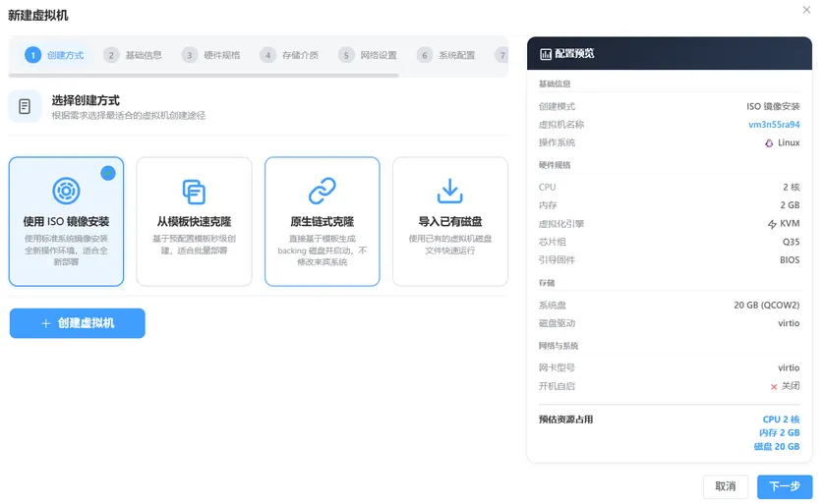The width and height of the screenshot is (823, 504).
Task: Choose the template quick clone copy icon
Action: coord(194,192)
